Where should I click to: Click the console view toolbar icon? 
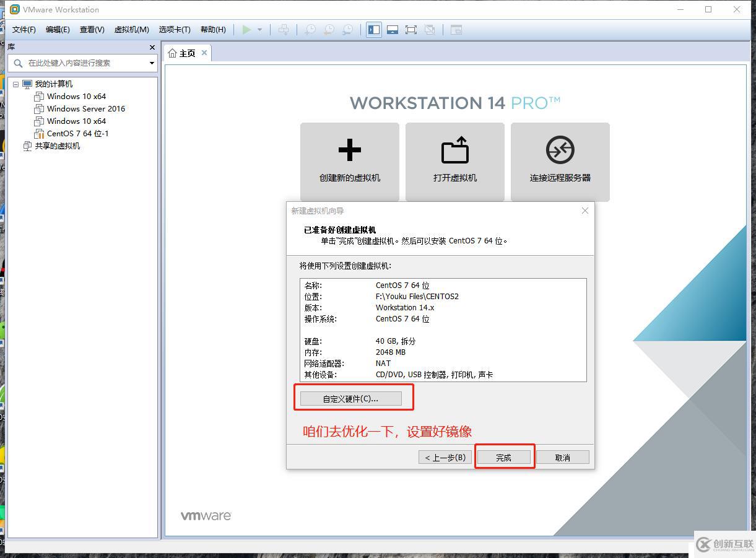pos(456,30)
